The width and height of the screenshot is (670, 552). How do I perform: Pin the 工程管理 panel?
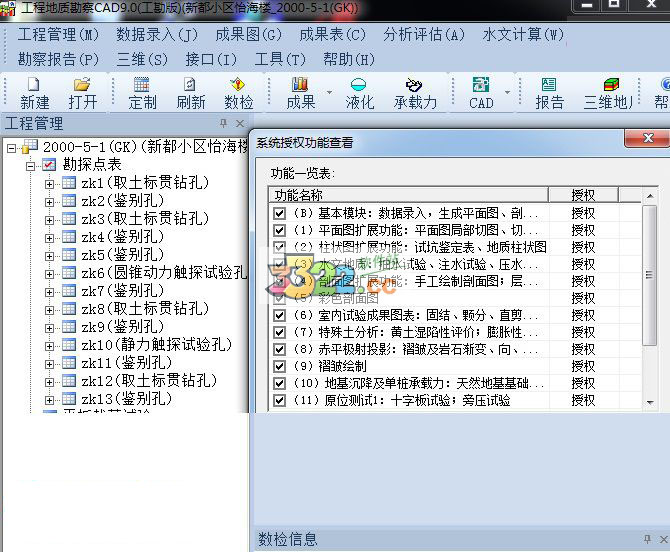click(x=223, y=123)
